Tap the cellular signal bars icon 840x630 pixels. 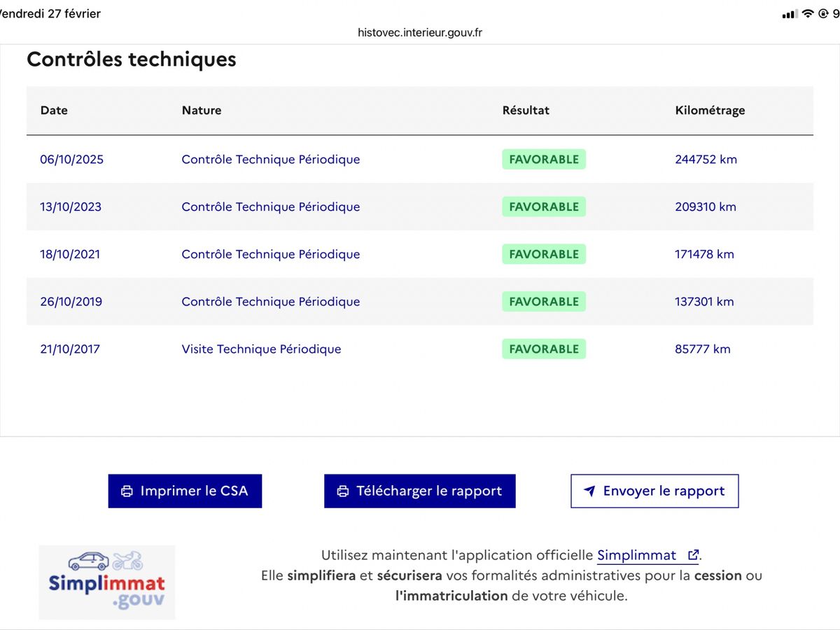790,14
